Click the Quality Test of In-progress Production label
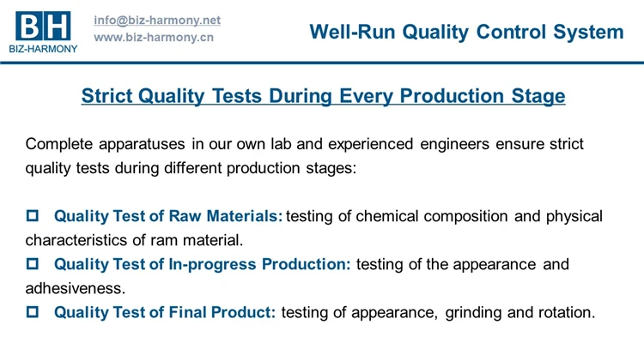Image resolution: width=644 pixels, height=361 pixels. pos(203,264)
